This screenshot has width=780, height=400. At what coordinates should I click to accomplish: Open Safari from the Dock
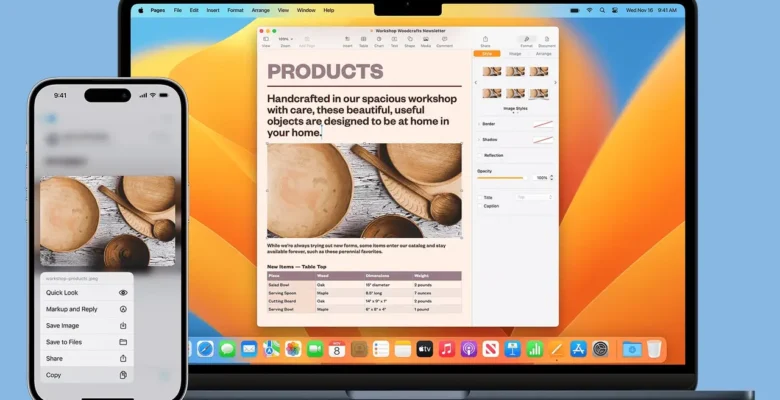(205, 349)
